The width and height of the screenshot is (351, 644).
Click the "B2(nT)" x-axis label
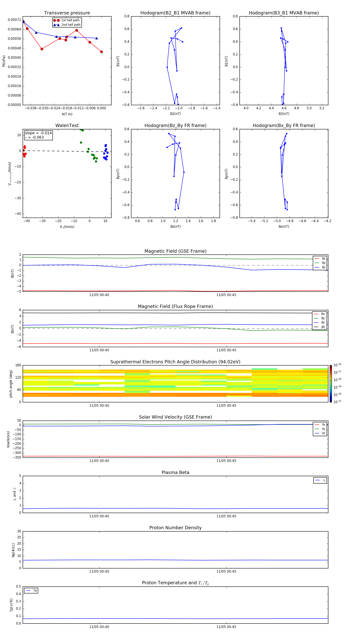click(175, 114)
